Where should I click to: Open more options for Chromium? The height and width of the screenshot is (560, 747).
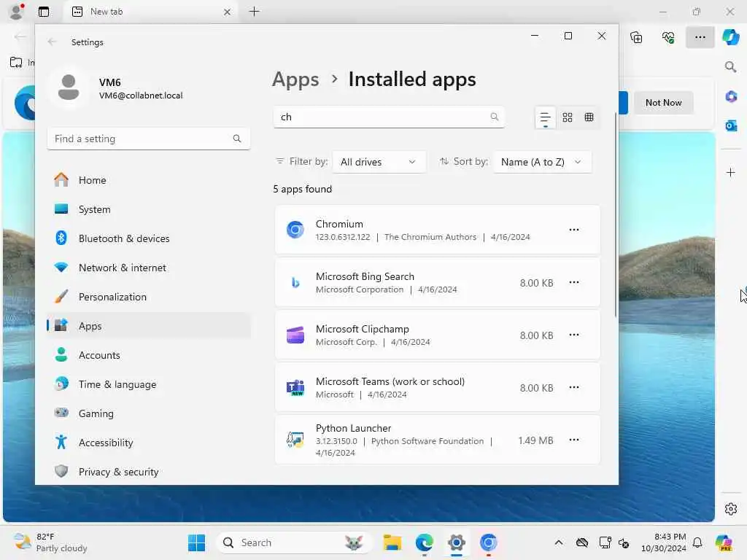pyautogui.click(x=573, y=230)
